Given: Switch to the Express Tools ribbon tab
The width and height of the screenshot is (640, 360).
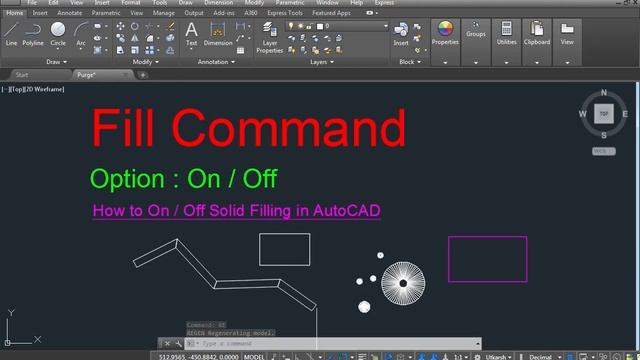Looking at the screenshot, I should click(284, 13).
